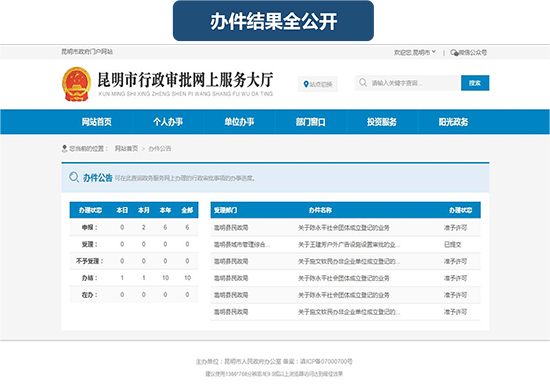Click the 办件名称 column header
Screen dimensions: 550x390
tap(320, 210)
